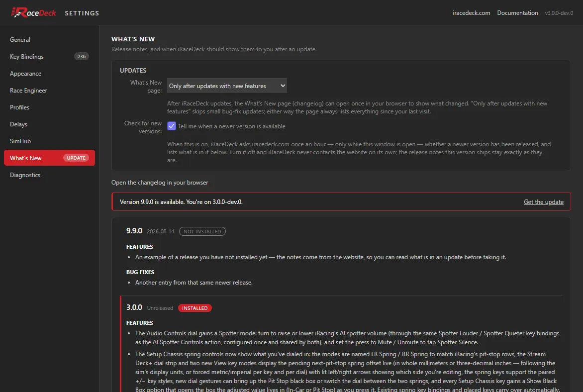Open the General settings section
Image resolution: width=583 pixels, height=392 pixels.
tap(49, 39)
